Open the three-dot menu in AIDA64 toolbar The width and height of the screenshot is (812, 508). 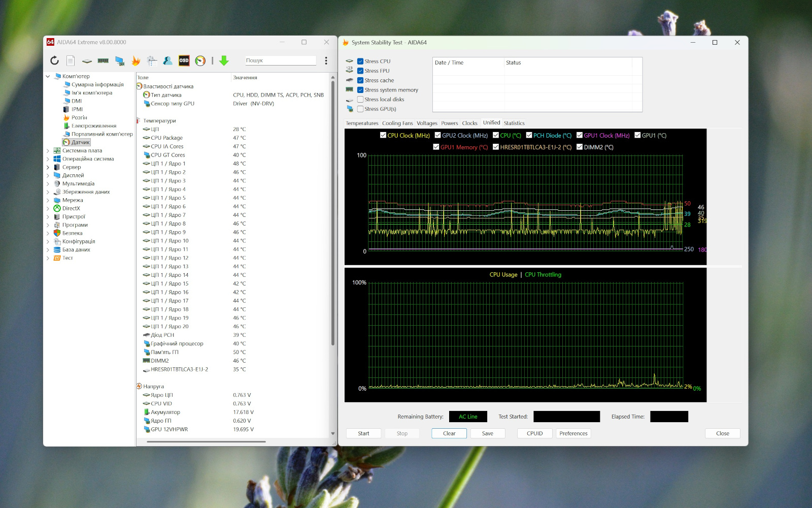point(326,61)
